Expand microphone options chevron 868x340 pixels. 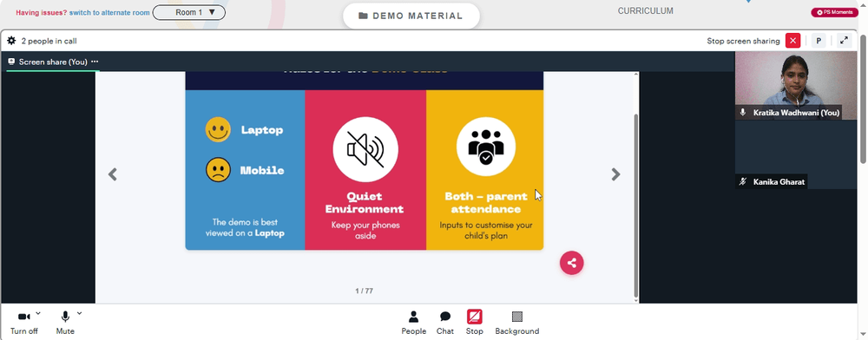pyautogui.click(x=79, y=313)
